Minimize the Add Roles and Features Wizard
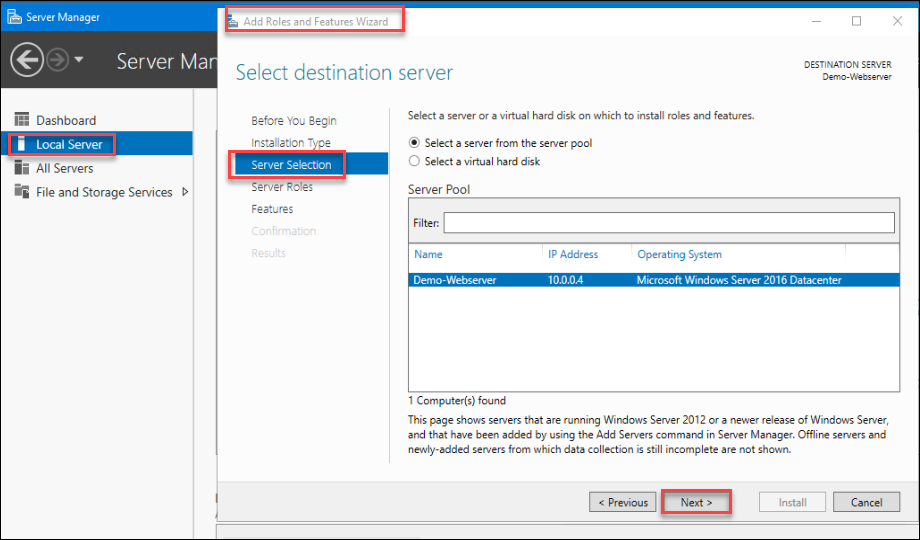Viewport: 920px width, 540px height. point(816,21)
